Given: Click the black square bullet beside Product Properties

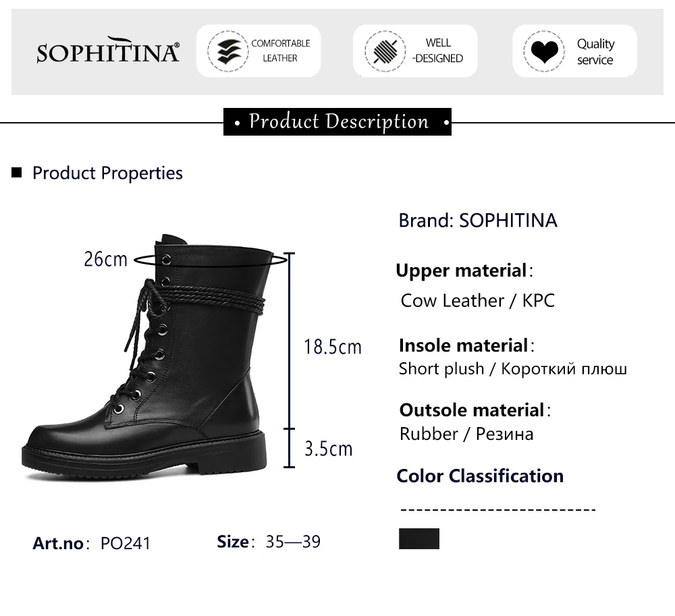Looking at the screenshot, I should (x=16, y=173).
